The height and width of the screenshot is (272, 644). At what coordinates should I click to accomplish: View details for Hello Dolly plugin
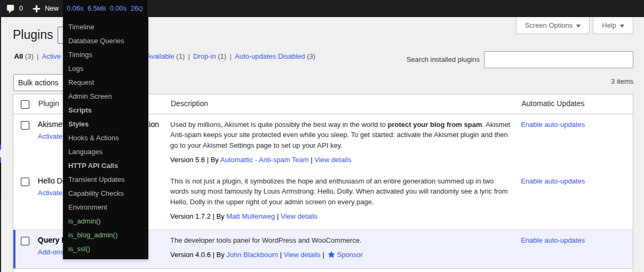point(299,217)
